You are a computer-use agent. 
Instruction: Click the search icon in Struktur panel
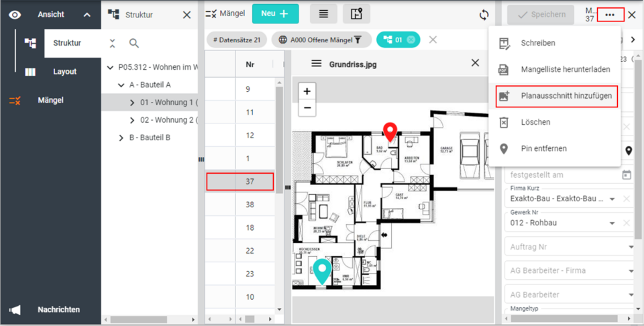134,43
